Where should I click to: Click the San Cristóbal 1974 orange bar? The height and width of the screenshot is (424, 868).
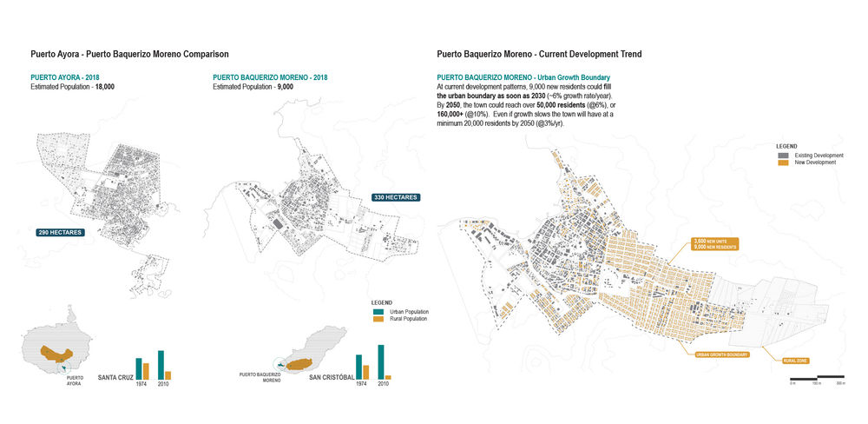[366, 373]
